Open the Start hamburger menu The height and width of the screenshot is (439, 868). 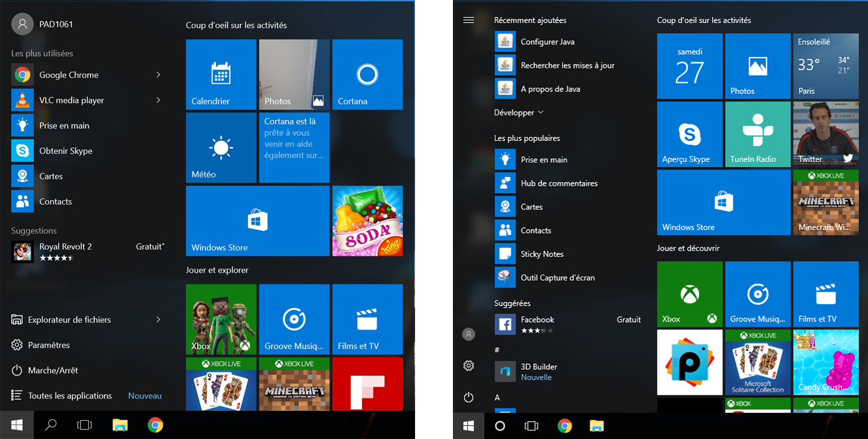click(x=468, y=20)
